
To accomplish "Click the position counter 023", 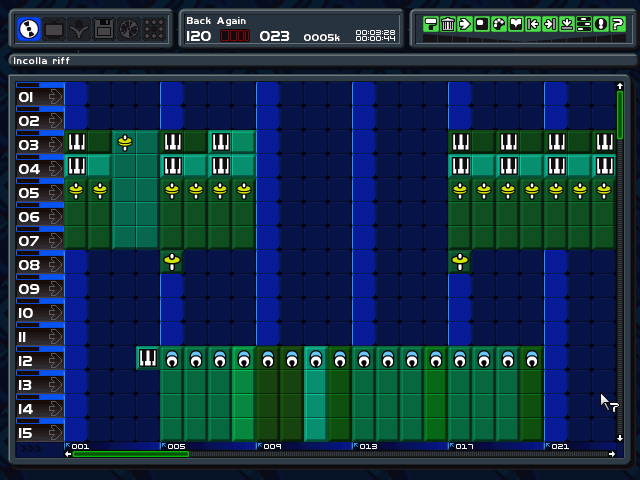I will tap(274, 36).
